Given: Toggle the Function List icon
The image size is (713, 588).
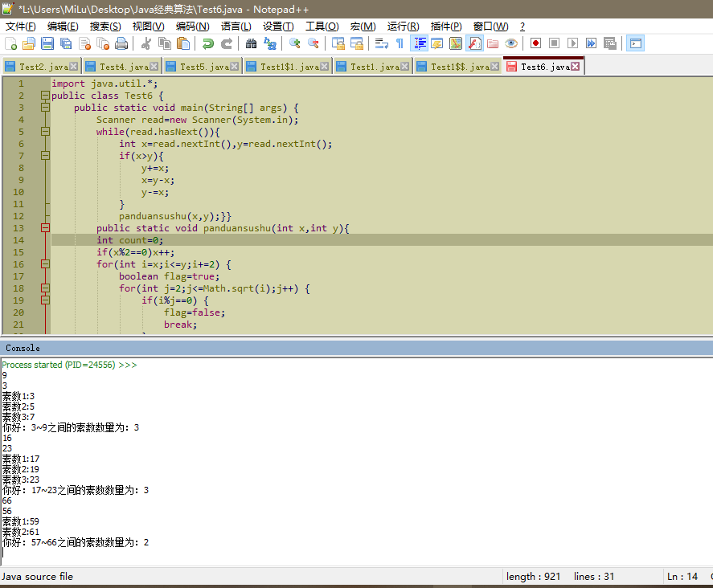Looking at the screenshot, I should (x=474, y=43).
